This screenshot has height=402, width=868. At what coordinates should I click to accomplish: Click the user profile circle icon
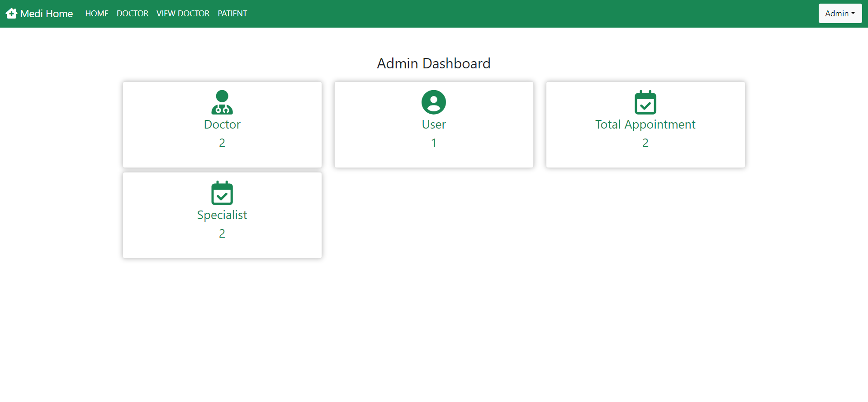point(434,102)
